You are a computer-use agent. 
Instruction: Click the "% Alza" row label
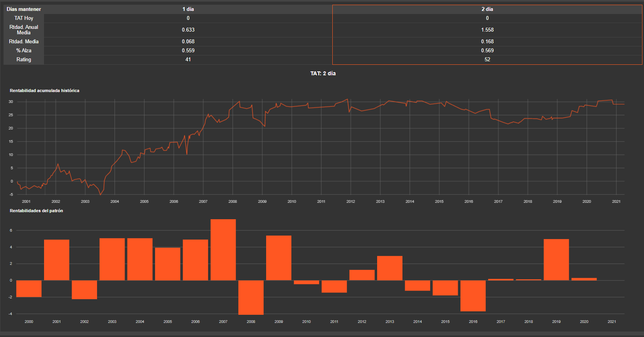pyautogui.click(x=24, y=50)
